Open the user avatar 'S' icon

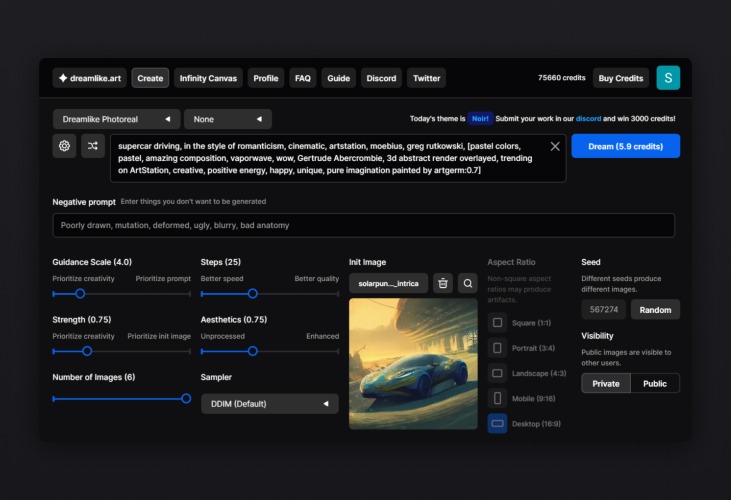tap(667, 78)
